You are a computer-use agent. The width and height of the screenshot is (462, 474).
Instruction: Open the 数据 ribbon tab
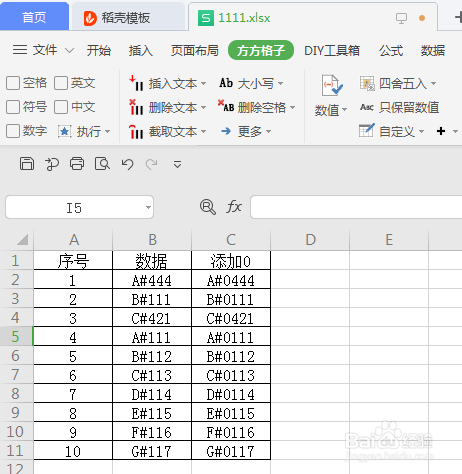[x=433, y=50]
